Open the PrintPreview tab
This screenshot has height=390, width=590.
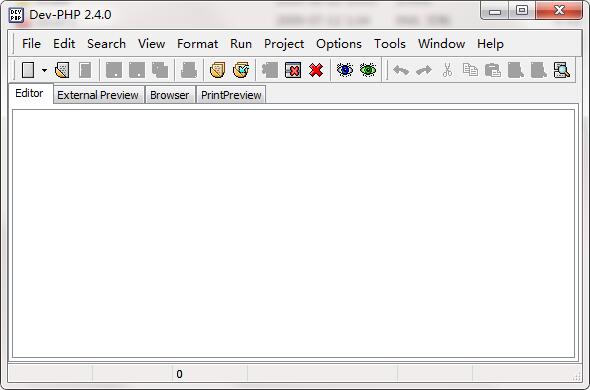[231, 95]
